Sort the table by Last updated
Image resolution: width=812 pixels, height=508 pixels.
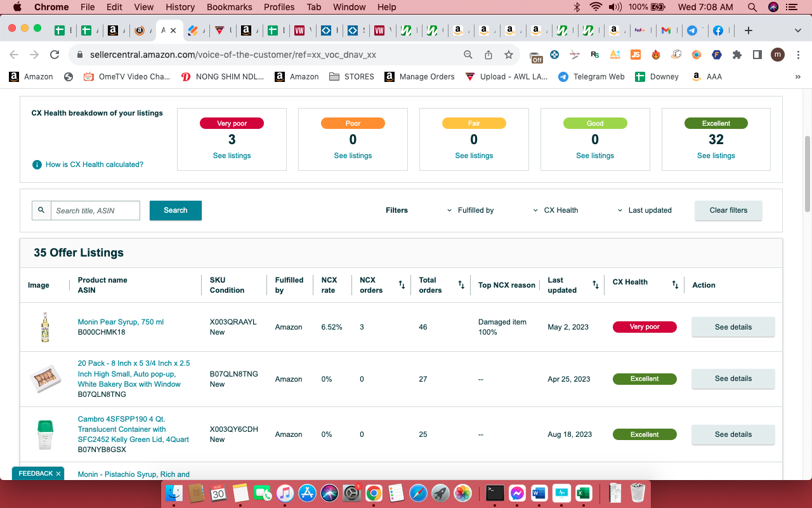coord(596,285)
